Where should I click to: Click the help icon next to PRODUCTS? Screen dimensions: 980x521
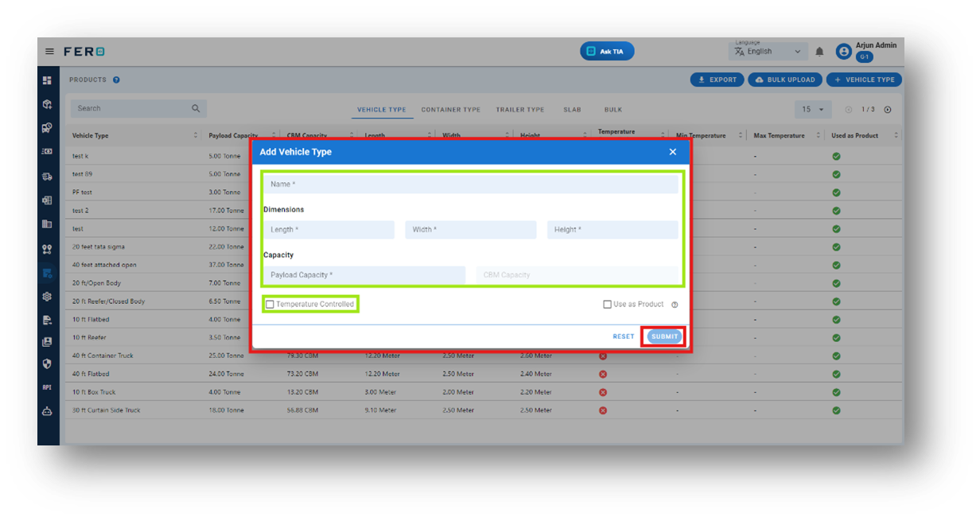click(116, 80)
